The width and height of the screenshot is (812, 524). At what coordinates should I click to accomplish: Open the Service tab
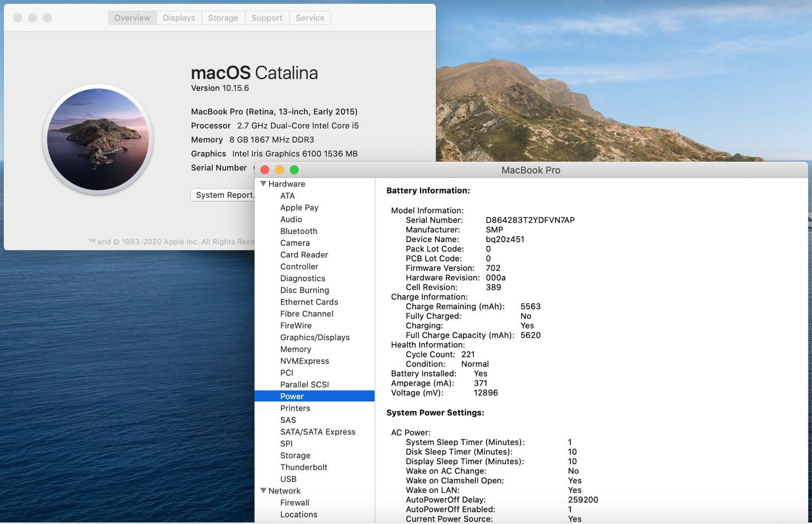pyautogui.click(x=310, y=18)
